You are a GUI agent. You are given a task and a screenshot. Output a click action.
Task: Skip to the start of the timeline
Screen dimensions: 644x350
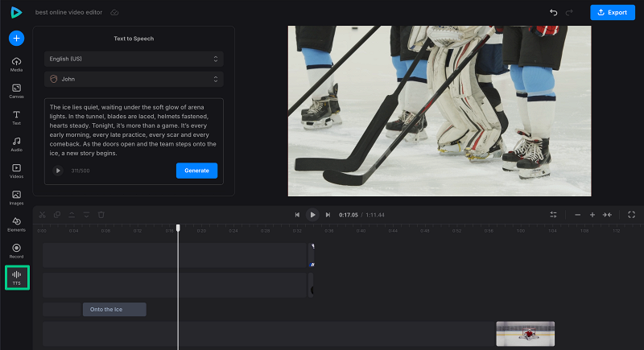tap(297, 215)
